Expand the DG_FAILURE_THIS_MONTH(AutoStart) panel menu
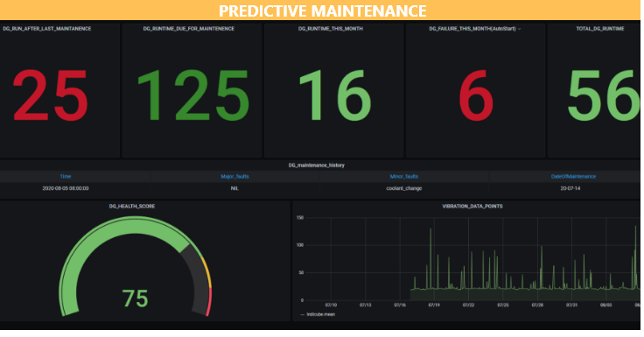644x337 pixels. click(519, 29)
